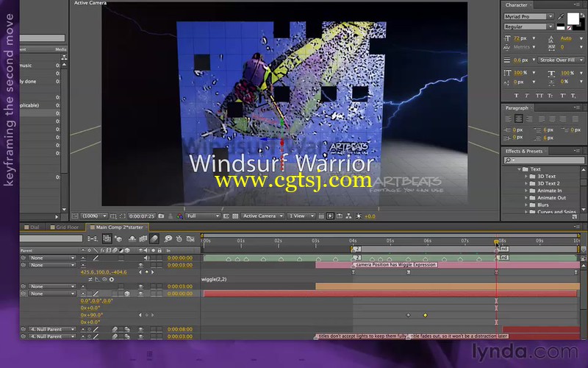588x368 pixels.
Task: Toggle motion blur on 0:00:08:00 layer
Action: 115,329
